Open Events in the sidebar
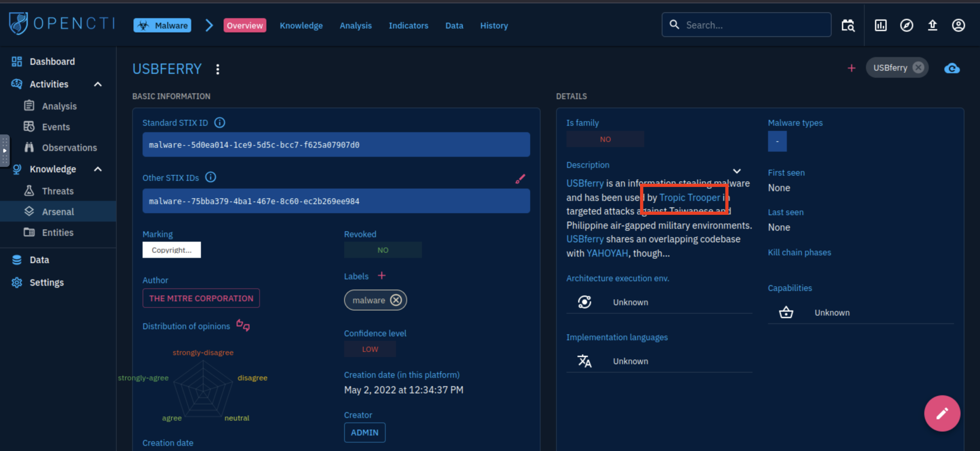 (56, 126)
